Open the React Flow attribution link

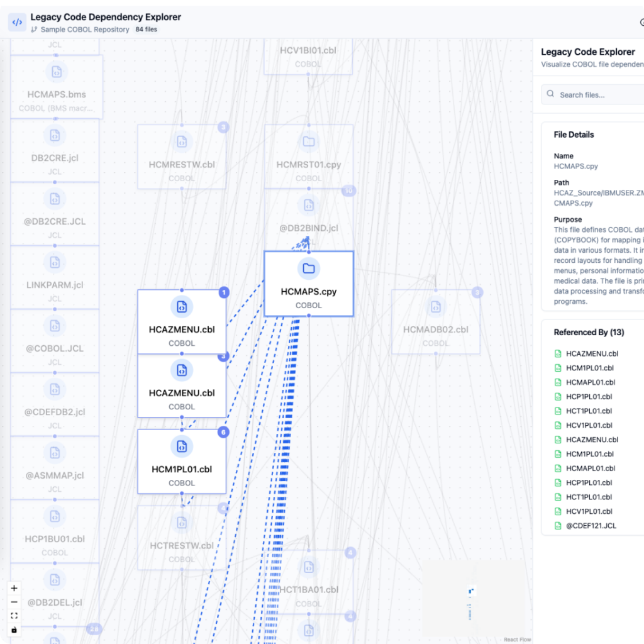coord(517,640)
